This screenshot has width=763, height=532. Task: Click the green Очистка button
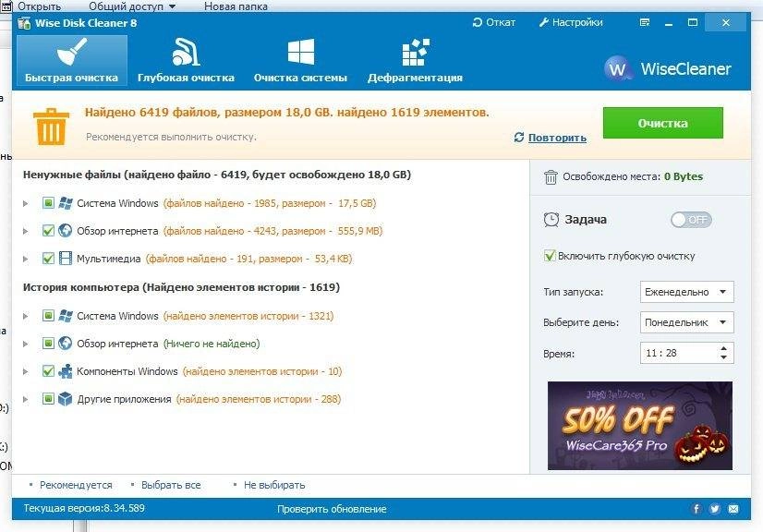662,123
